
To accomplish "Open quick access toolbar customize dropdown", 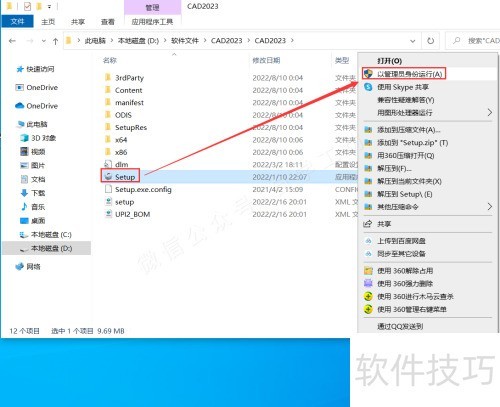I will 49,6.
